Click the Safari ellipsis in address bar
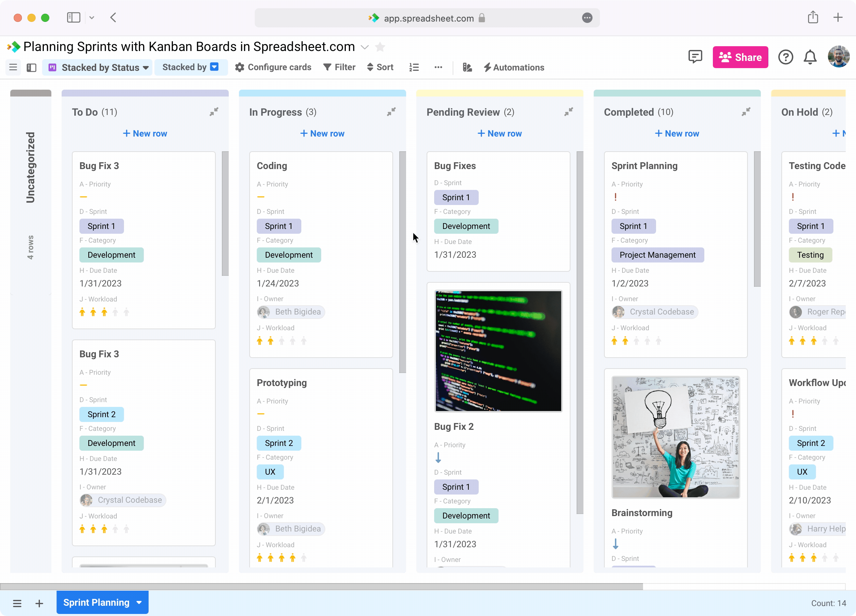The image size is (856, 616). click(x=587, y=18)
